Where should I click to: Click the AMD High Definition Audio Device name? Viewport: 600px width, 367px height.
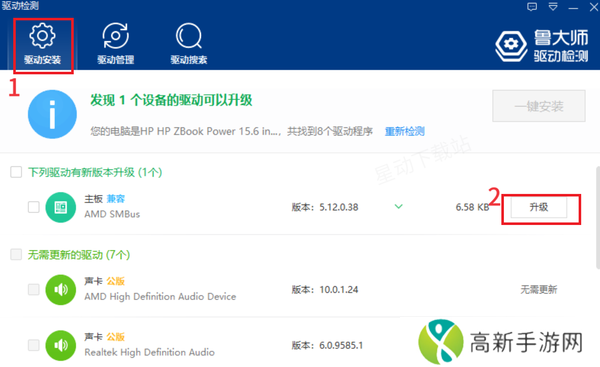click(x=160, y=296)
